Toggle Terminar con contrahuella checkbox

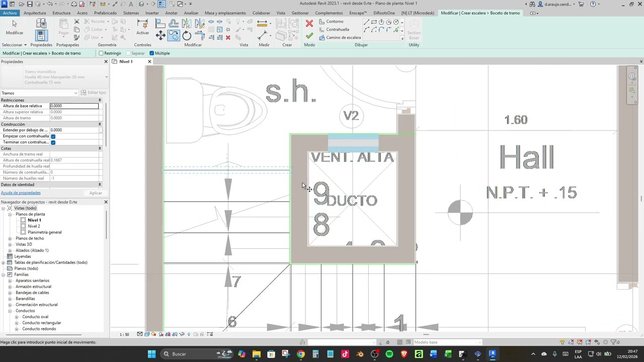[53, 142]
